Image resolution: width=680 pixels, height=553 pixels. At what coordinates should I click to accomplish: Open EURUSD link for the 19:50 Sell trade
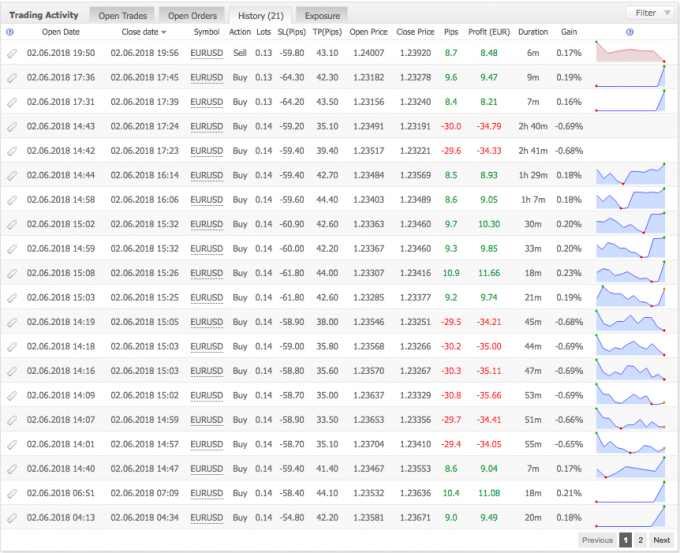pos(206,53)
